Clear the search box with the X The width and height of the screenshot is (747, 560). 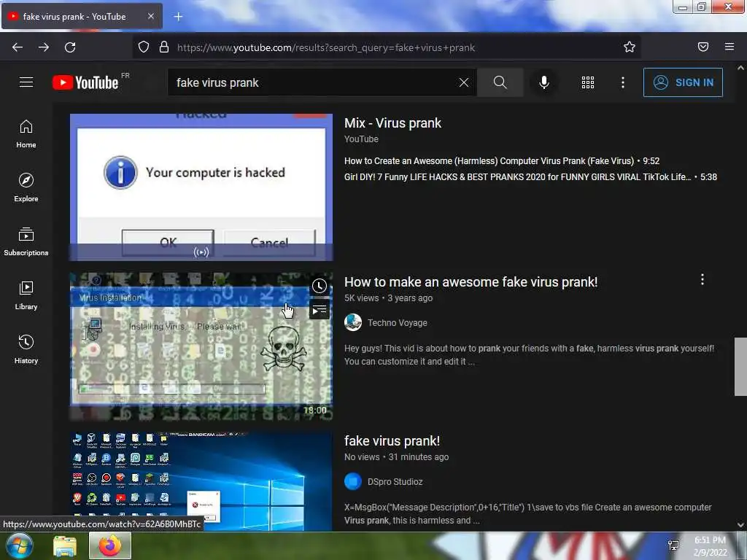pyautogui.click(x=463, y=82)
